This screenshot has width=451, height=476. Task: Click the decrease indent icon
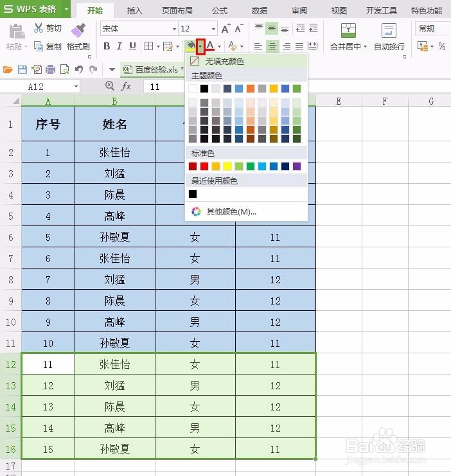click(x=300, y=28)
